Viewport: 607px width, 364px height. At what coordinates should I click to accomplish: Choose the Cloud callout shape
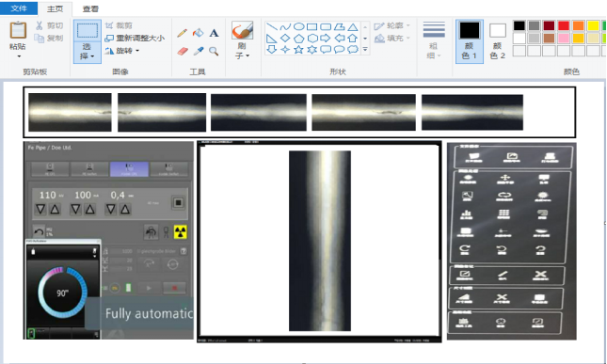(353, 50)
